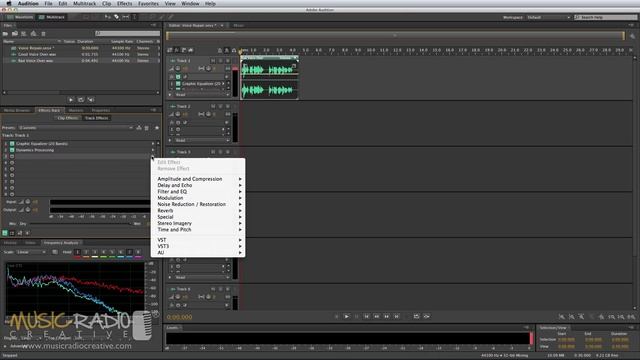Mute Track 1
This screenshot has height=360, width=640.
click(213, 60)
